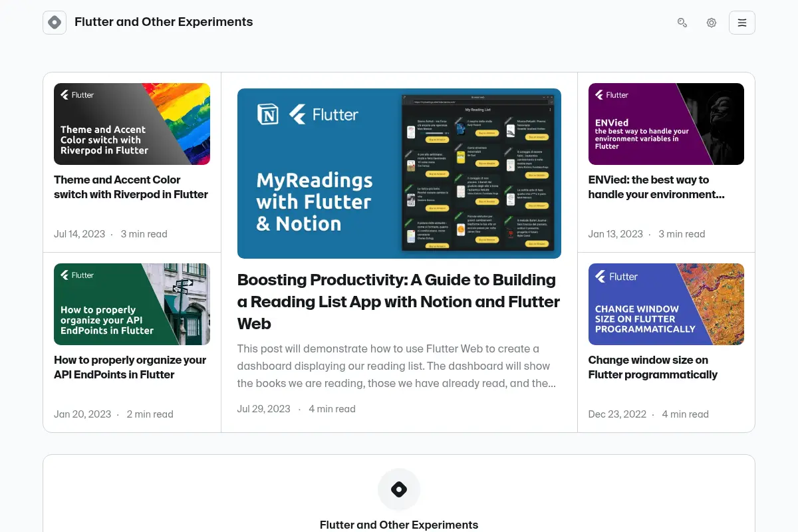Click the MyReadings with Flutter & Notion cover
The image size is (798, 532).
(399, 174)
